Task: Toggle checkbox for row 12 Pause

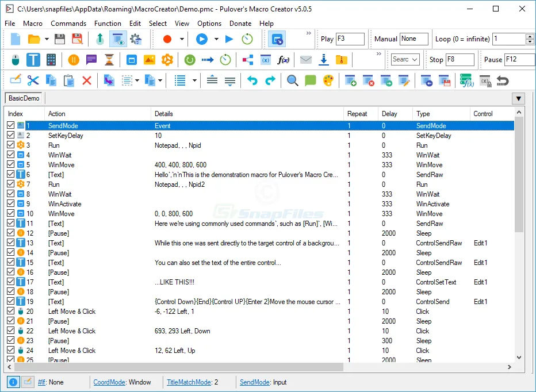Action: [10, 233]
